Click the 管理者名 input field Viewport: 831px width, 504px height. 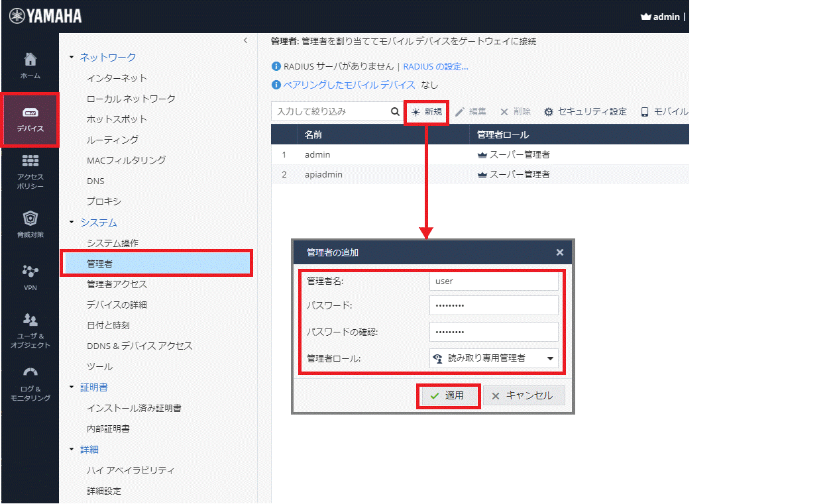pos(494,281)
